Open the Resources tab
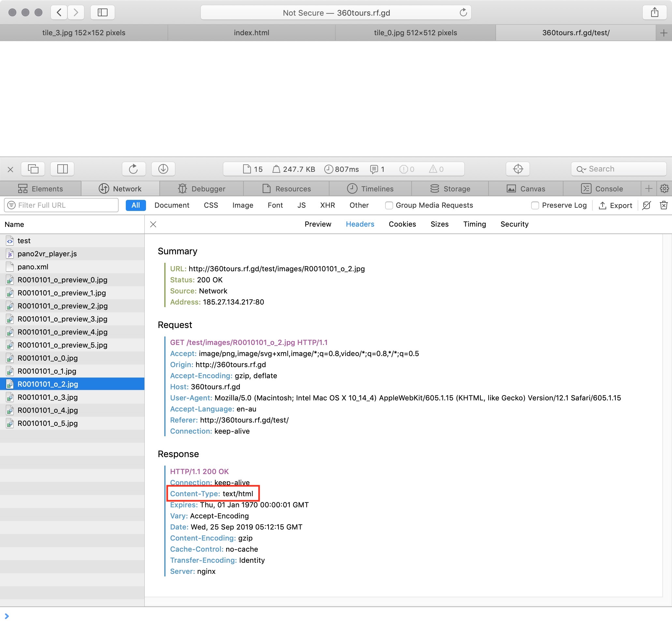The height and width of the screenshot is (626, 672). click(286, 189)
